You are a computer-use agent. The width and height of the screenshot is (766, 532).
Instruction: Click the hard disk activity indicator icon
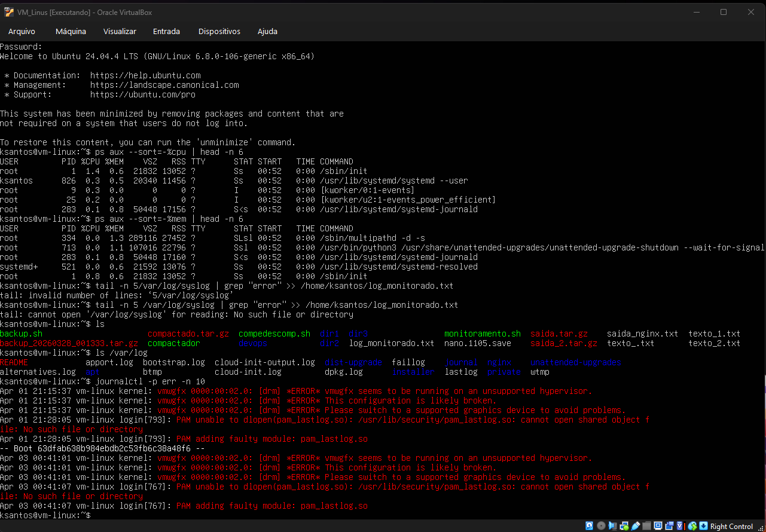click(590, 526)
